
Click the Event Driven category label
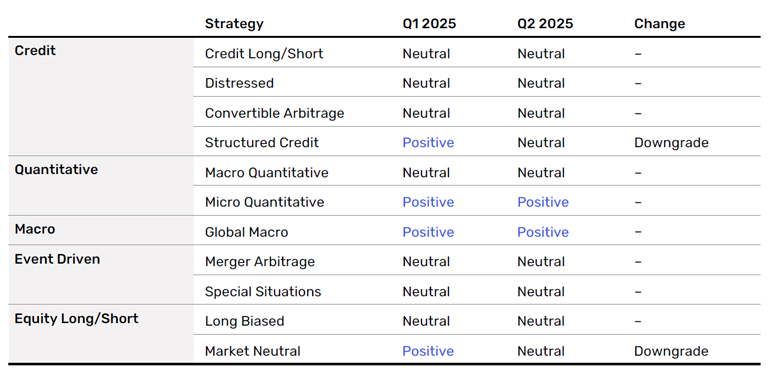[57, 259]
